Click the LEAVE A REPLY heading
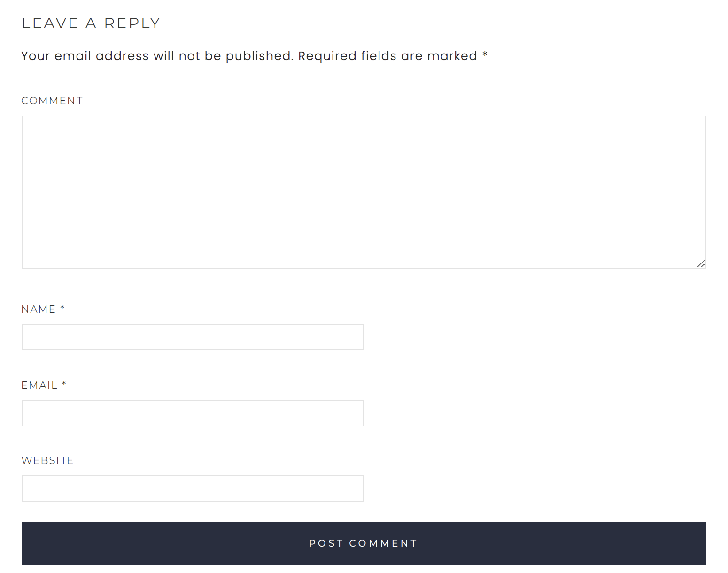Viewport: 728px width, 573px height. (91, 23)
